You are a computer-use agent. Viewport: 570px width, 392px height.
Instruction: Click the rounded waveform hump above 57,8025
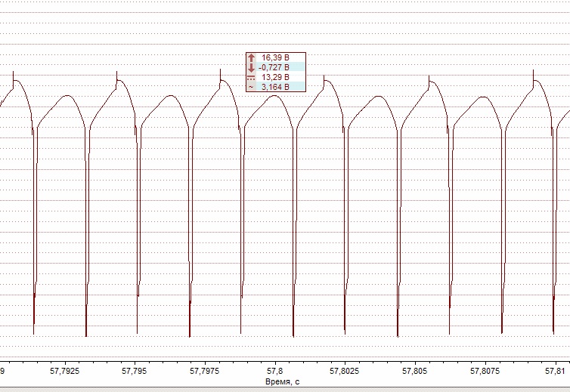(378, 96)
